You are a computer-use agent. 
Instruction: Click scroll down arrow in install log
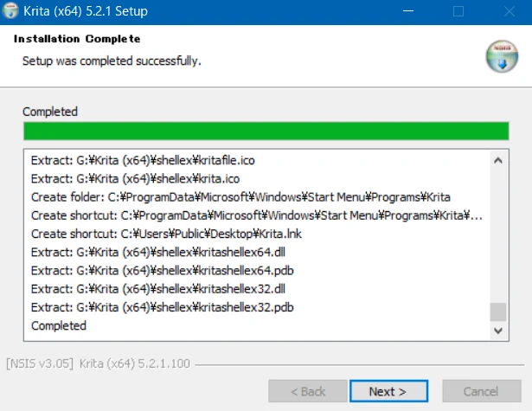[x=498, y=331]
